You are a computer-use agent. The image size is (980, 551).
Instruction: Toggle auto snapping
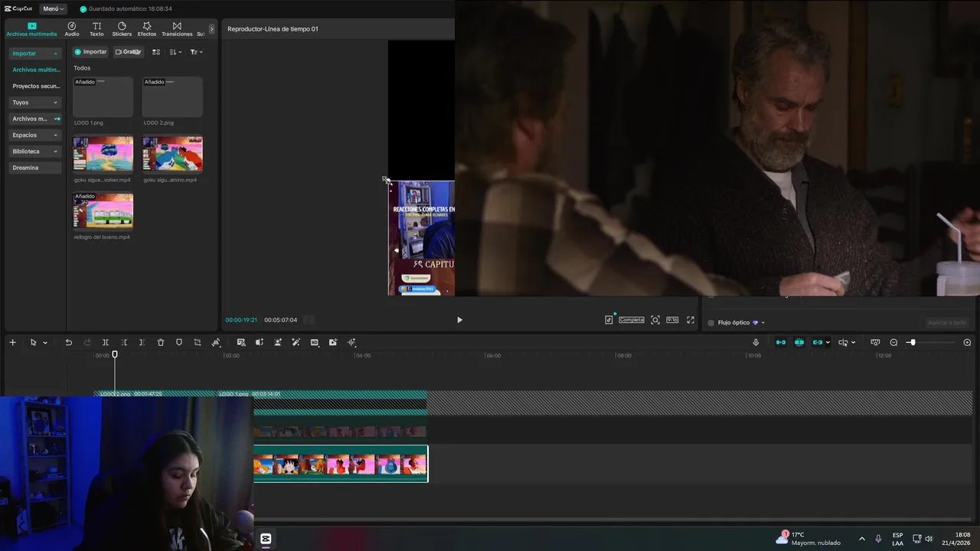point(799,342)
